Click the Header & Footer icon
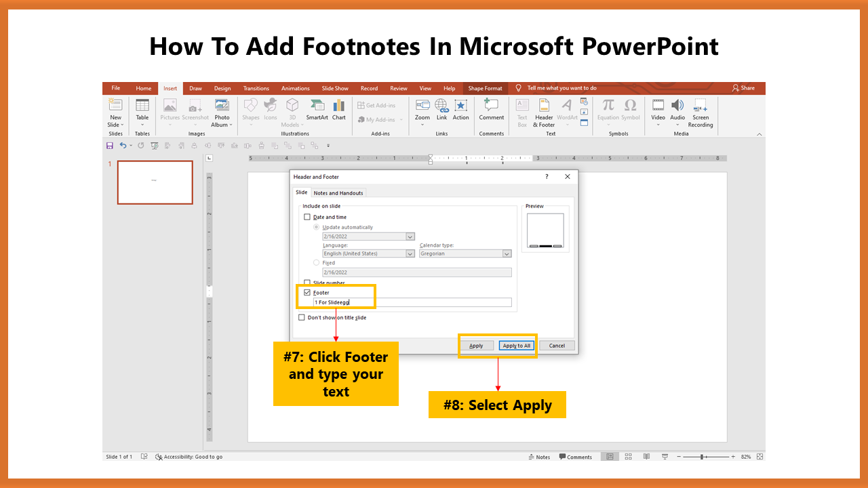This screenshot has height=488, width=868. 545,105
